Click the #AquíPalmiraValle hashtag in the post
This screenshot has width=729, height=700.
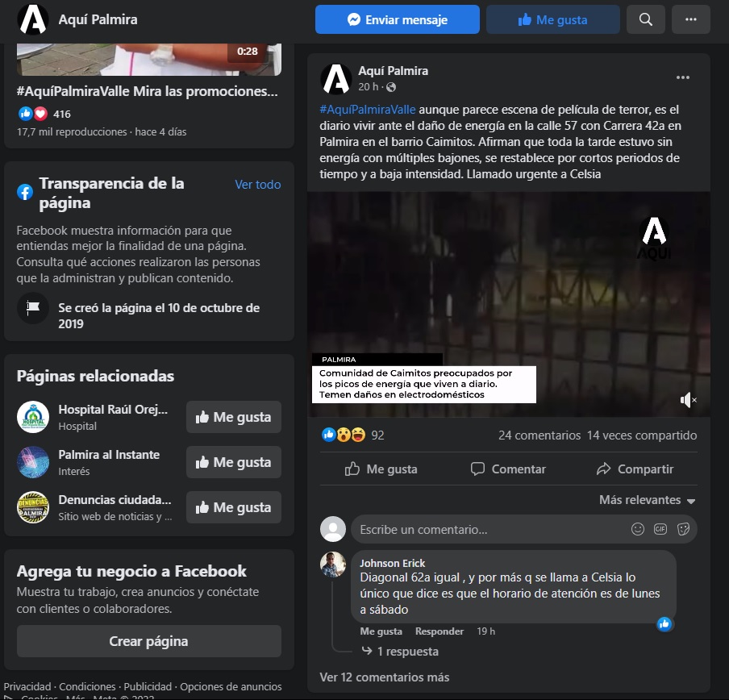pyautogui.click(x=367, y=110)
